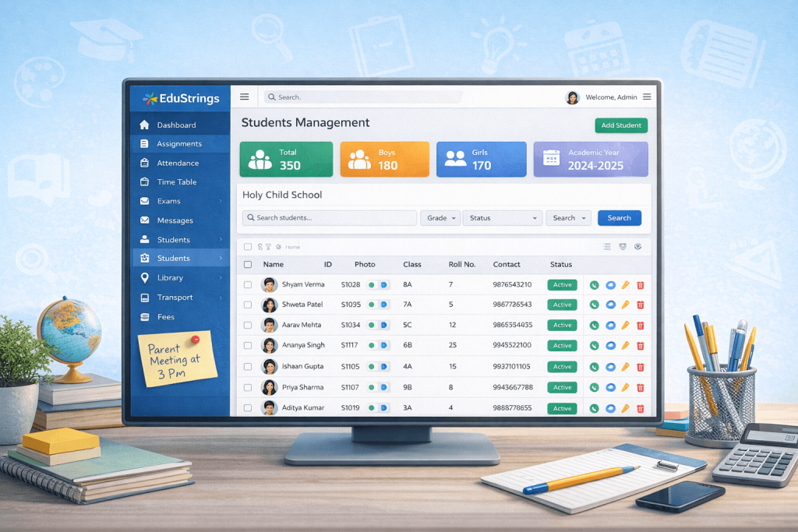Click the hamburger menu icon beside the logo

pyautogui.click(x=245, y=97)
